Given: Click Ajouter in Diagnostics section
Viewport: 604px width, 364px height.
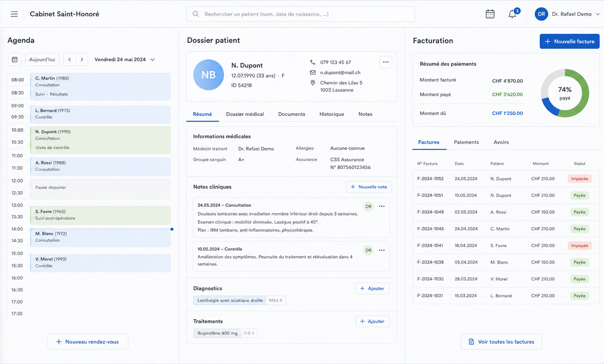Looking at the screenshot, I should (372, 289).
